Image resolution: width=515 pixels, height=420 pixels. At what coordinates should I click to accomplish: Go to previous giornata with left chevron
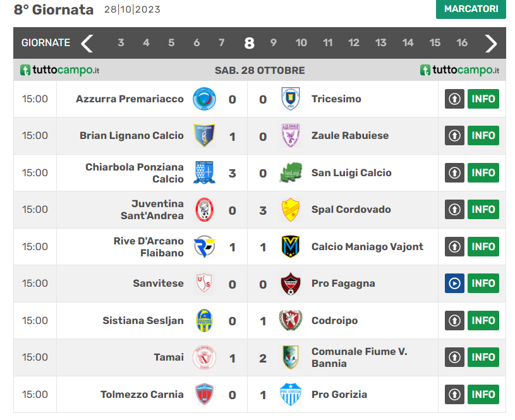click(87, 43)
